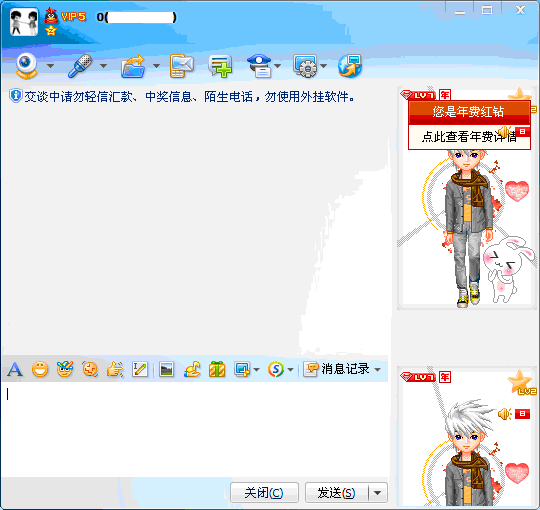Click the 关闭(C) close button

coord(264,493)
